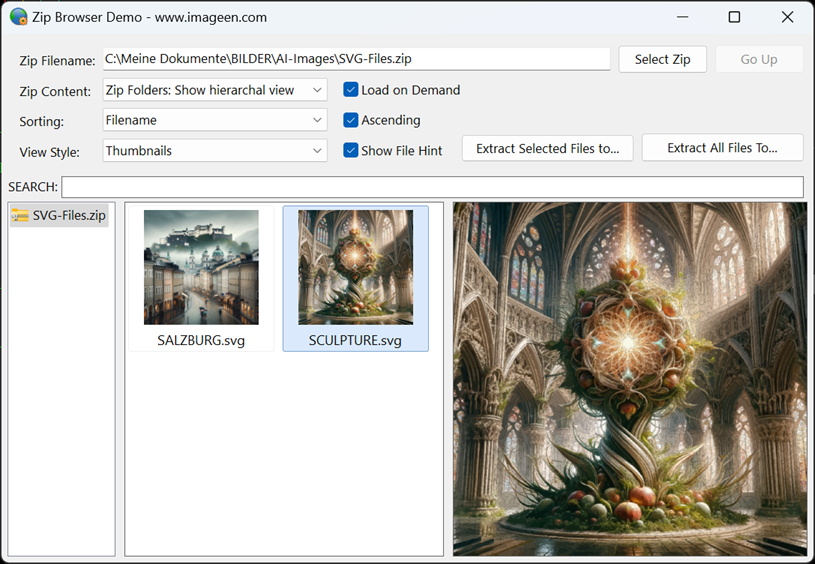Image resolution: width=815 pixels, height=564 pixels.
Task: Uncheck the Ascending checkbox
Action: point(351,120)
